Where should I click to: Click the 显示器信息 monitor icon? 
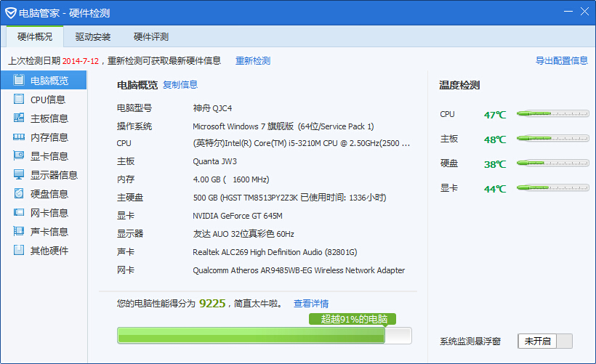[x=19, y=174]
